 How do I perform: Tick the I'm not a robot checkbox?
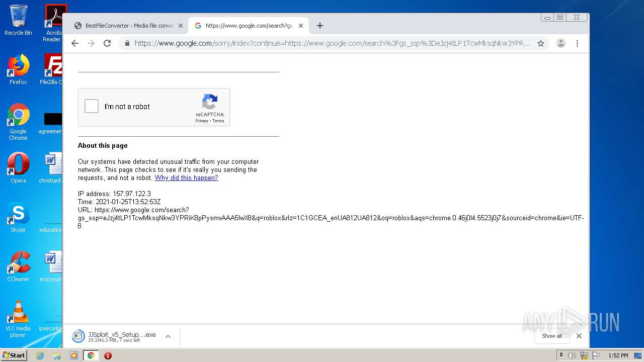pyautogui.click(x=92, y=106)
